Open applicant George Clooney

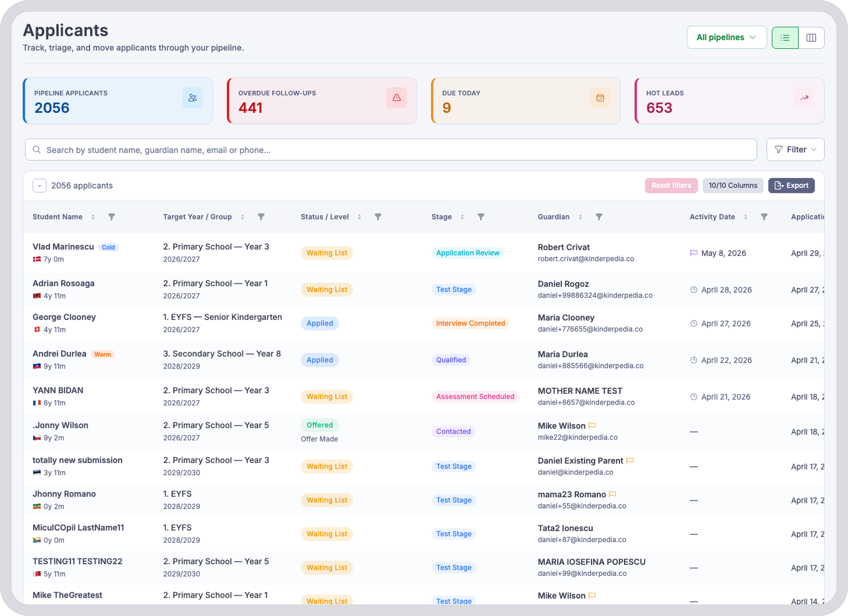pyautogui.click(x=64, y=317)
